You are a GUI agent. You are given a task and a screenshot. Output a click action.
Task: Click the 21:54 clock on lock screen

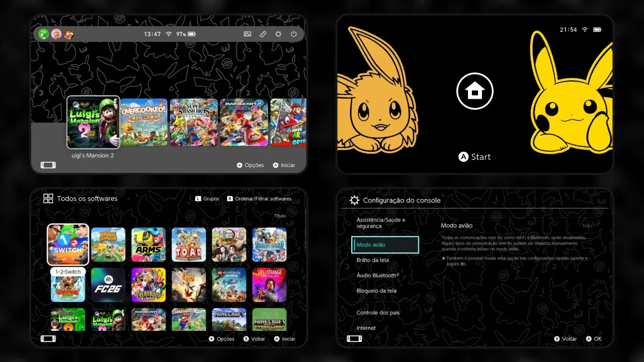568,30
